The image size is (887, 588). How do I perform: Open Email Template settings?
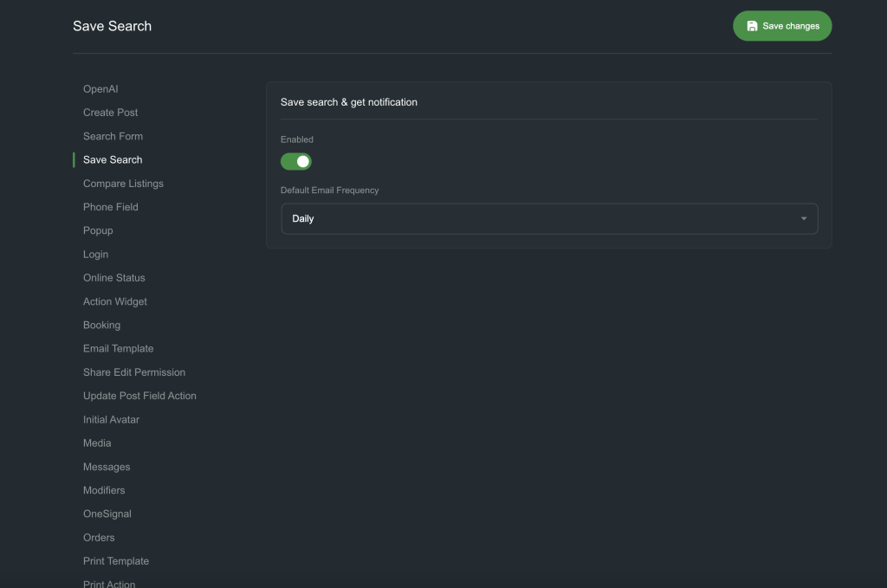(118, 349)
